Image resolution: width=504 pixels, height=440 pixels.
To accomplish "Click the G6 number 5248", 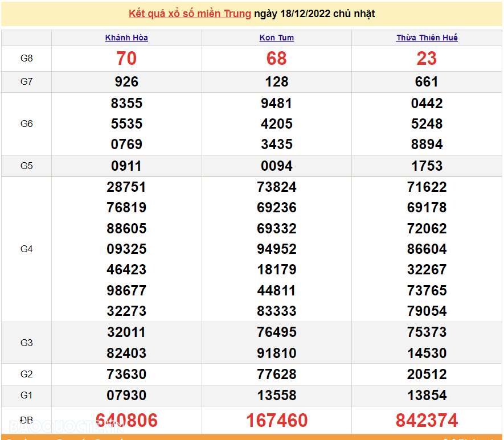I will pyautogui.click(x=427, y=124).
